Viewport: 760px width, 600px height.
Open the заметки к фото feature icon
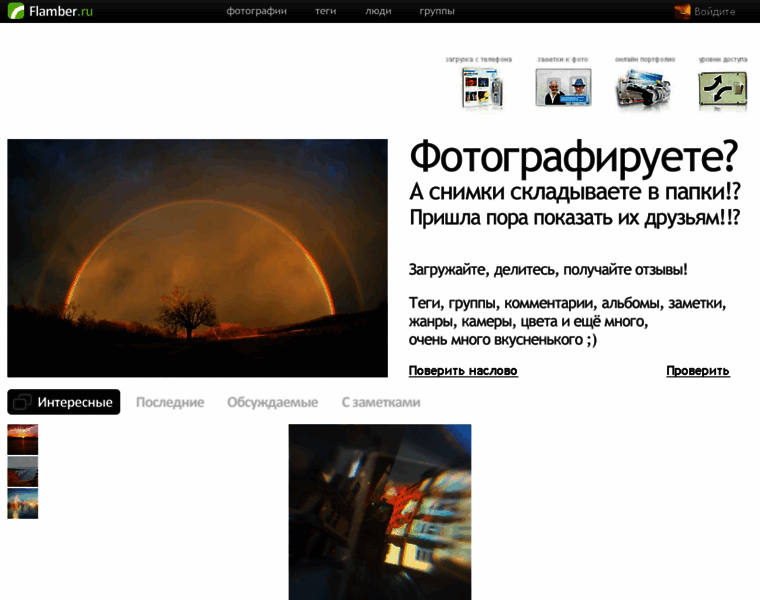coord(563,87)
